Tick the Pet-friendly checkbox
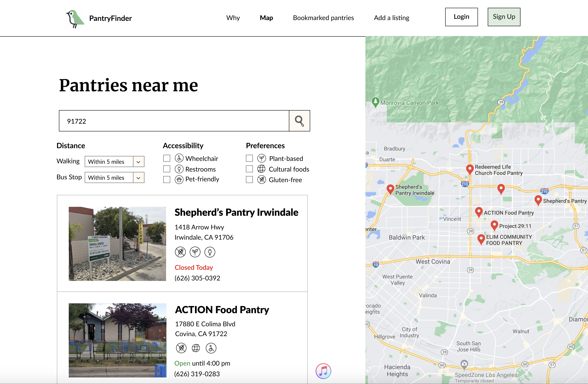 [167, 179]
